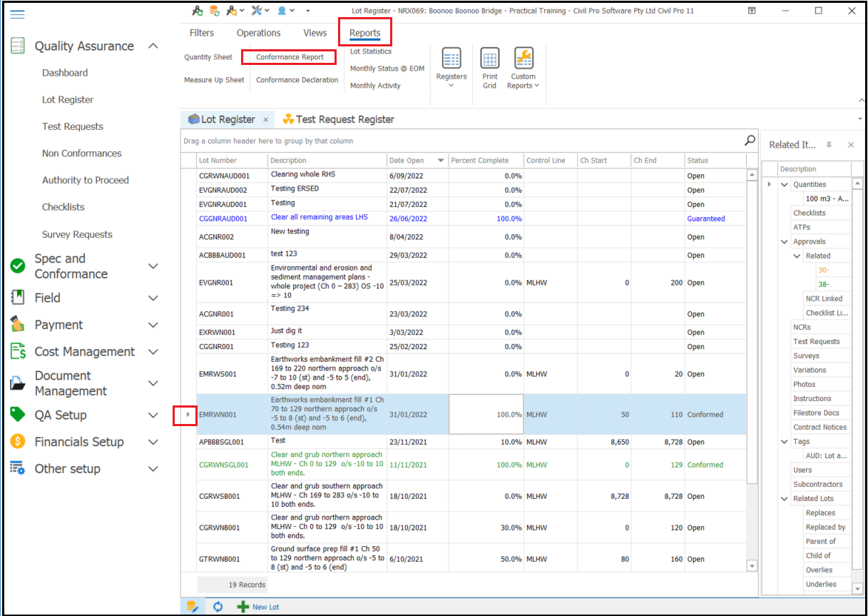Click Conformance Declaration report
This screenshot has width=868, height=616.
click(297, 80)
